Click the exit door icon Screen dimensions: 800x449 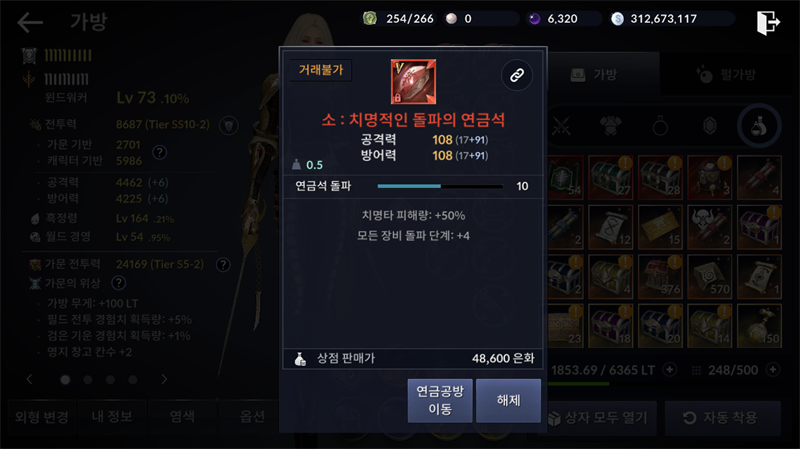(x=768, y=22)
